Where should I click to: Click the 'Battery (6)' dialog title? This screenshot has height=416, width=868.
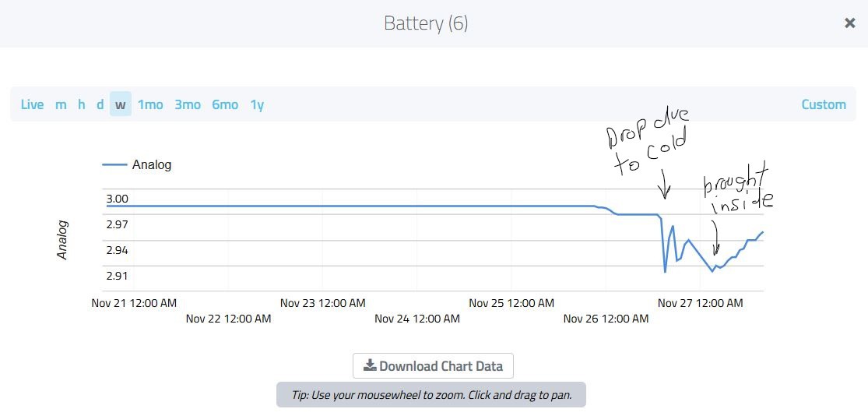tap(427, 23)
